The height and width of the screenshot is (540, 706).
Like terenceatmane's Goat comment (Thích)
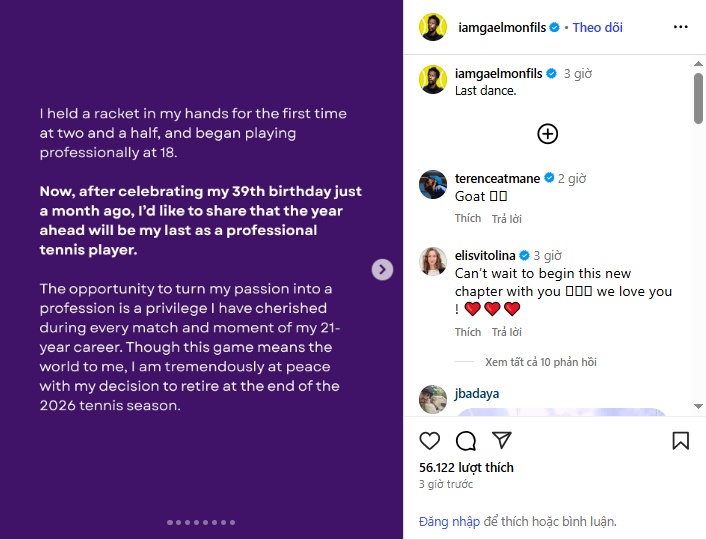click(x=467, y=218)
